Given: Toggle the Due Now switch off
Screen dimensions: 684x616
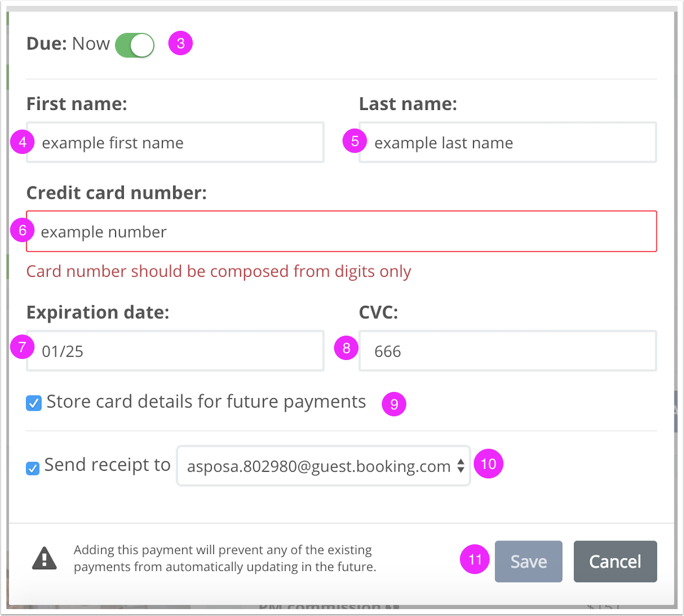Looking at the screenshot, I should click(x=135, y=45).
